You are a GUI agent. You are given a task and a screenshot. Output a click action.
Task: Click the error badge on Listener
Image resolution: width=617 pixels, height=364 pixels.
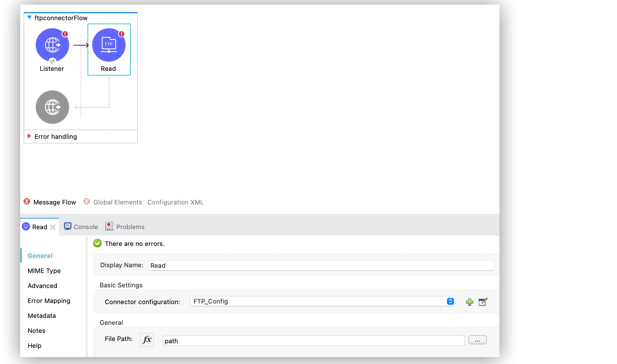(65, 34)
